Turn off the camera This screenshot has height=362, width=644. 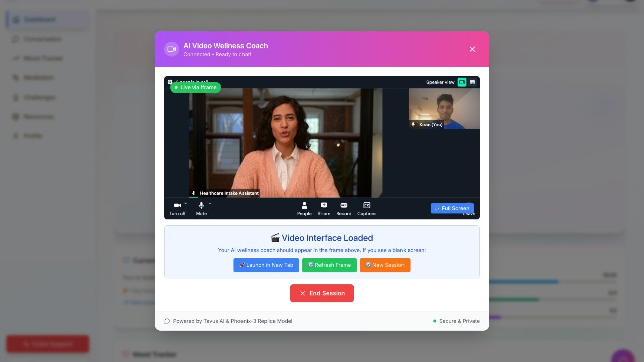(177, 209)
